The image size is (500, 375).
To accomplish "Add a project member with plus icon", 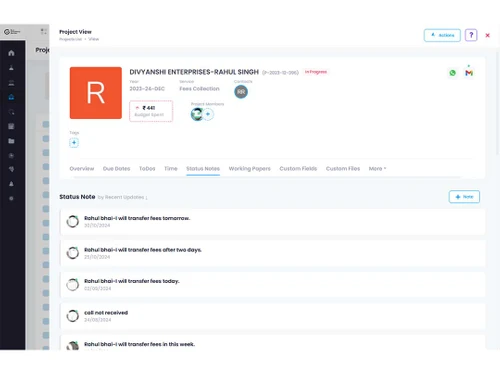I will tap(208, 114).
